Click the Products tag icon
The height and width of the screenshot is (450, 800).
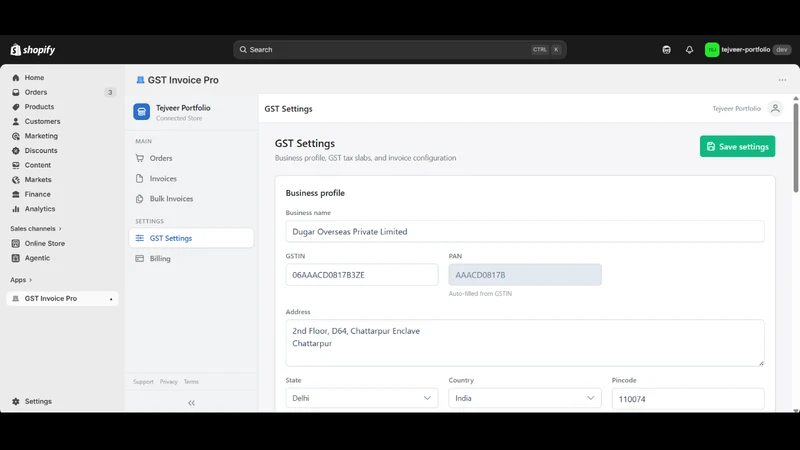click(16, 107)
